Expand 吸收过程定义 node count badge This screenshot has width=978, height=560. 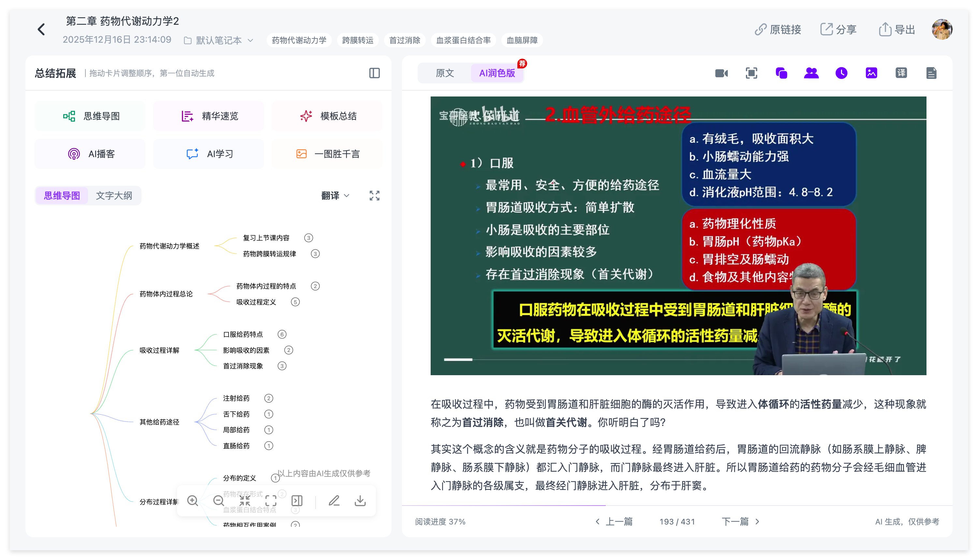(x=295, y=302)
